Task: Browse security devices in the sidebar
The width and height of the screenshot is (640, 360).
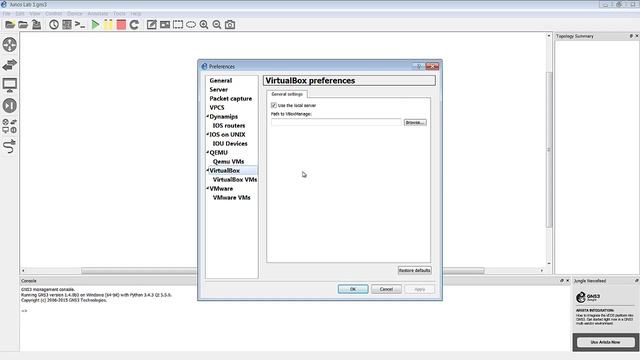Action: click(9, 106)
